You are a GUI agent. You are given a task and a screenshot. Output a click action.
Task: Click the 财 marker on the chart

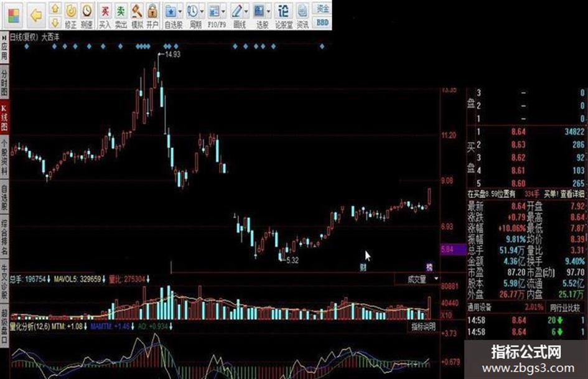(363, 267)
